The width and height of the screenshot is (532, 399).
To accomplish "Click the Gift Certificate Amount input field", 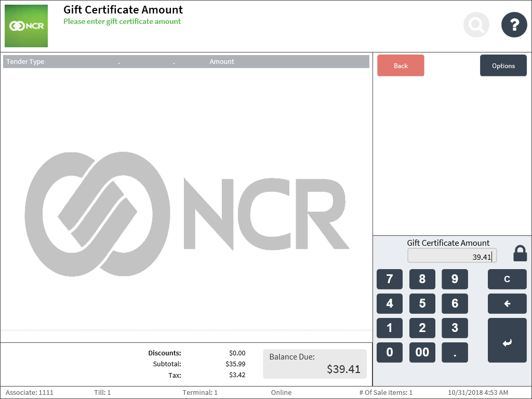I will [x=452, y=256].
